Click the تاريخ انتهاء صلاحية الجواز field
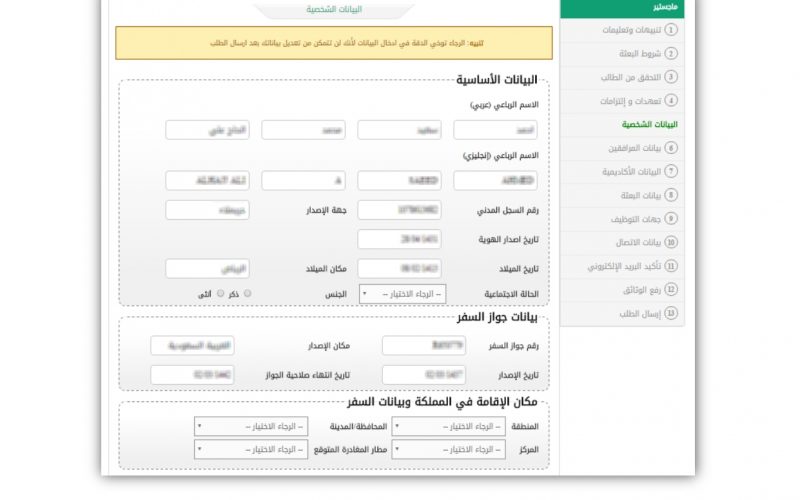This screenshot has height=500, width=800. pyautogui.click(x=192, y=375)
